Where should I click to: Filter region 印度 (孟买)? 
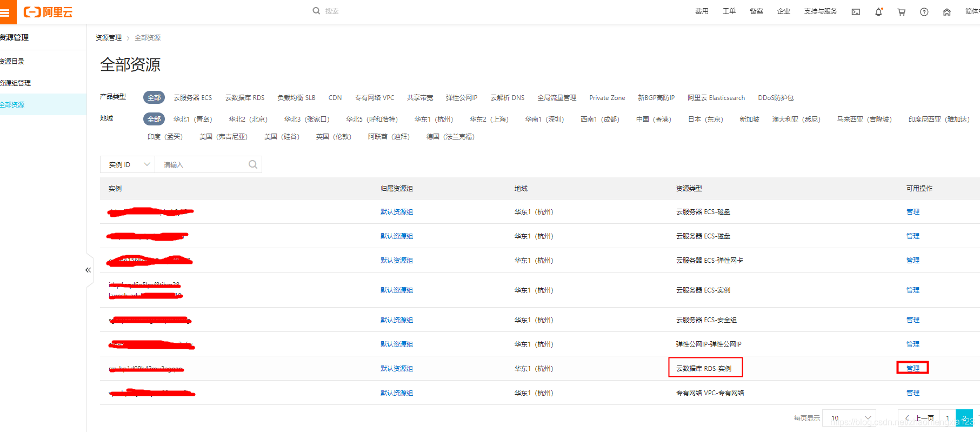[x=165, y=137]
